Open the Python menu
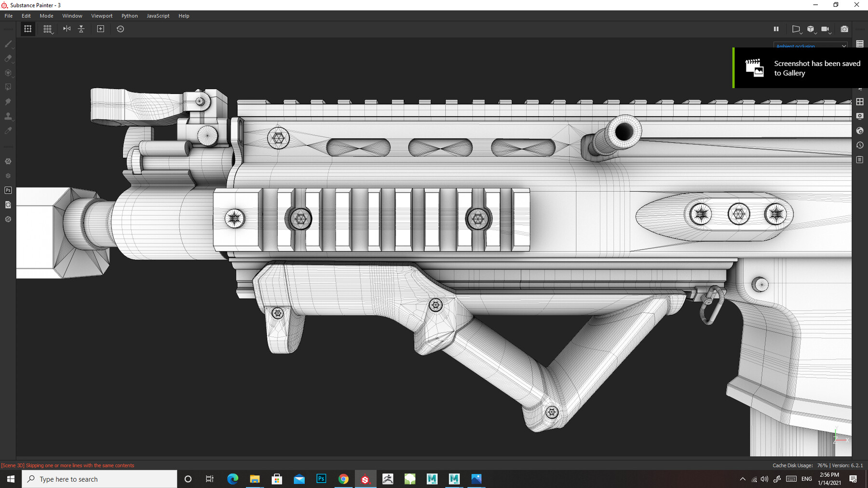 pyautogui.click(x=129, y=15)
